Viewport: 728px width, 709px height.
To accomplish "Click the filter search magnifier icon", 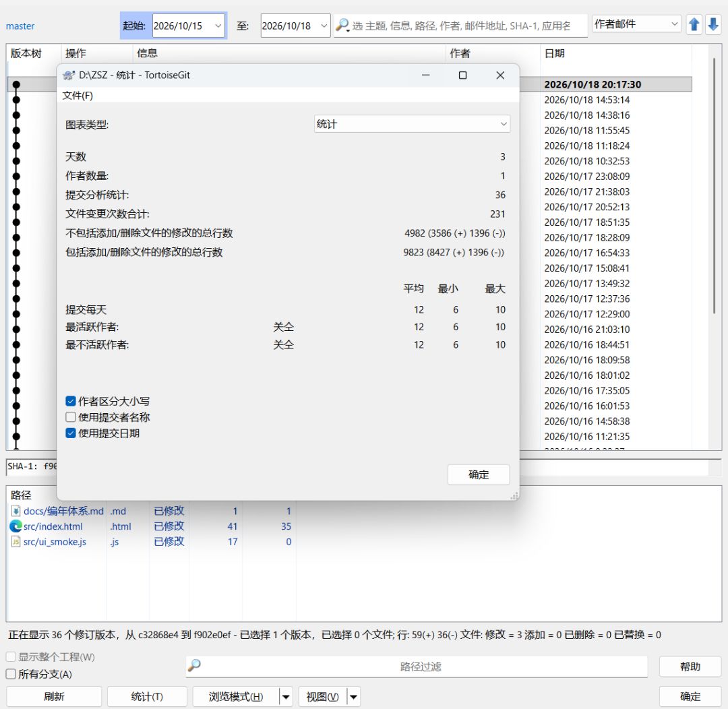I will tap(342, 25).
